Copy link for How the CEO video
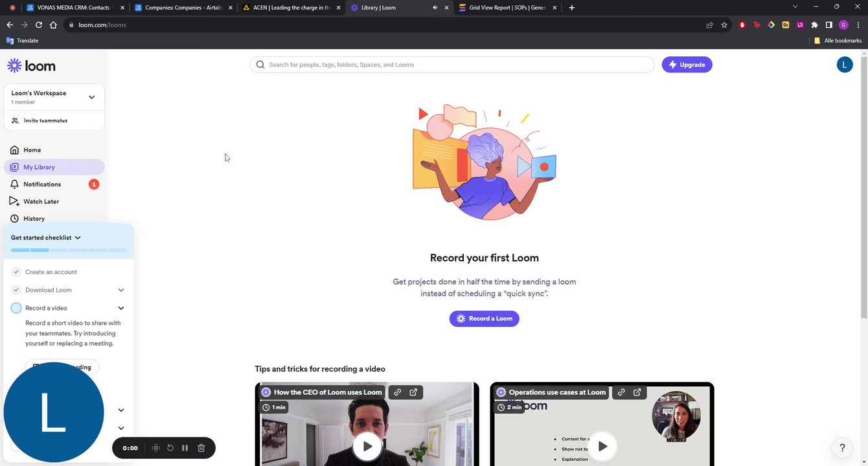The width and height of the screenshot is (868, 466). tap(397, 392)
